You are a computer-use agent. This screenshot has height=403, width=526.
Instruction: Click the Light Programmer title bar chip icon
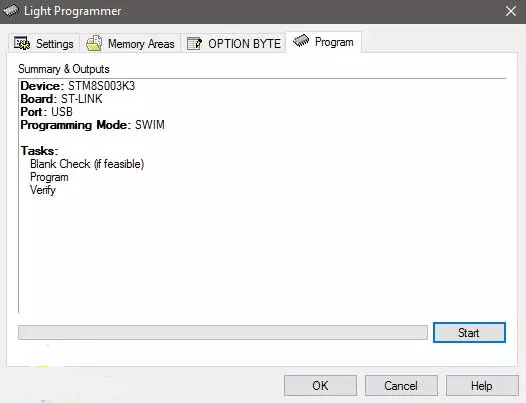[x=11, y=10]
